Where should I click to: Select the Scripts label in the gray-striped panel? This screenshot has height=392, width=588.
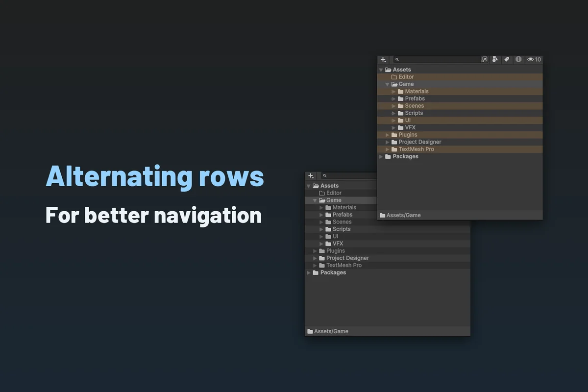[x=342, y=229]
